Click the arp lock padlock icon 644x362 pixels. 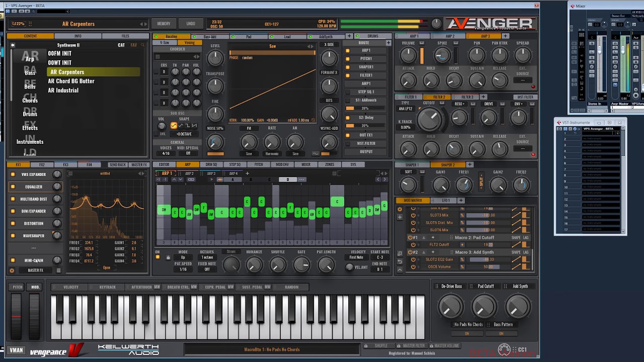tap(168, 257)
